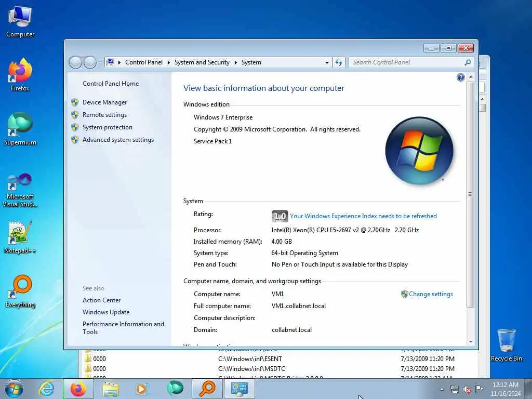Select the Control Panel taskbar button
The width and height of the screenshot is (532, 399).
point(239,389)
